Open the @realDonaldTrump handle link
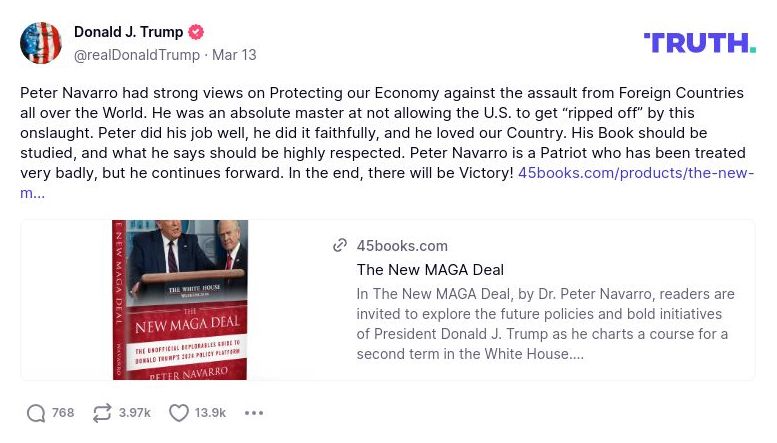 pyautogui.click(x=136, y=55)
